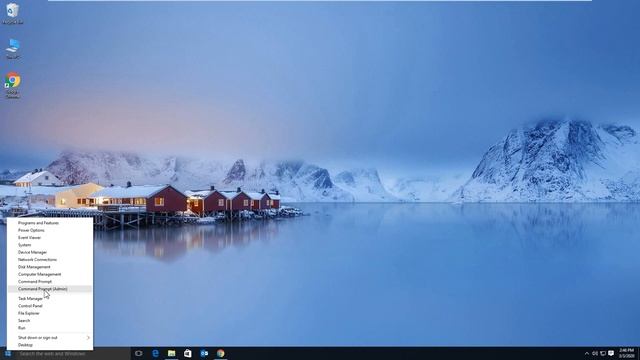Launch Microsoft Edge from the taskbar
Viewport: 640px width, 360px height.
tap(155, 353)
